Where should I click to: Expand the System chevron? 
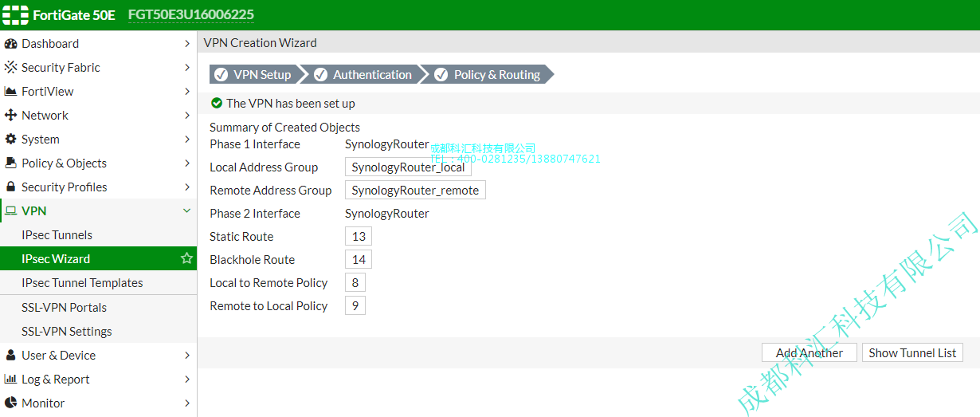click(x=187, y=140)
